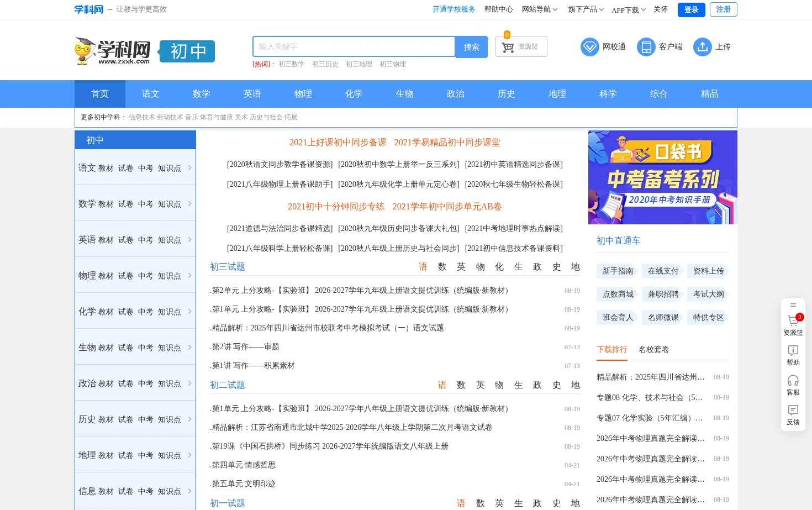Click 信息技术 in more subjects bar

coord(142,117)
